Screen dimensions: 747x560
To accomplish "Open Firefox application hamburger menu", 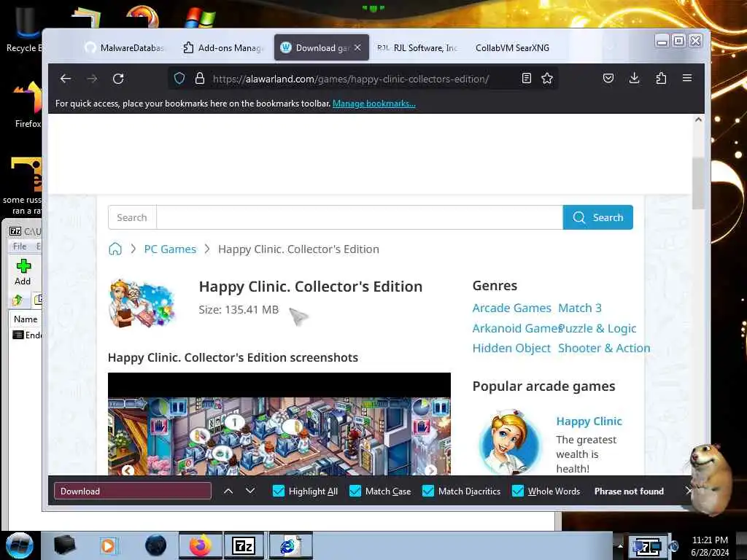I will 687,78.
